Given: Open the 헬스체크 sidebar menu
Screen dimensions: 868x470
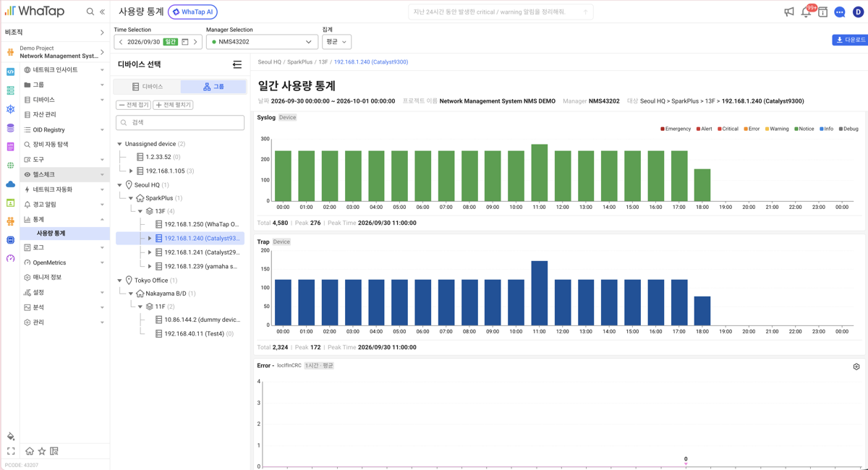Looking at the screenshot, I should point(64,174).
